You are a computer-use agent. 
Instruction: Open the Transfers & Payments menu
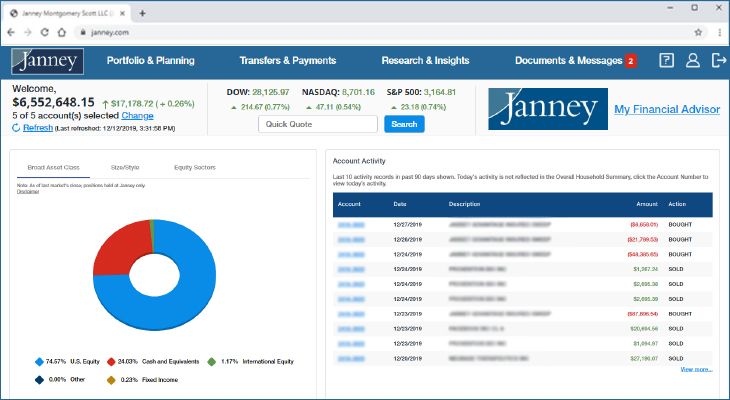[288, 61]
